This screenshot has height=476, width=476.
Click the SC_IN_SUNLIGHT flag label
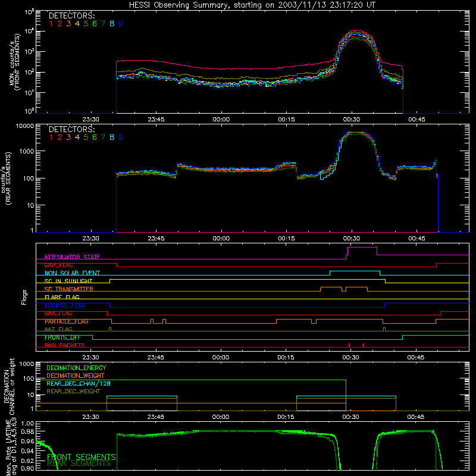click(68, 281)
